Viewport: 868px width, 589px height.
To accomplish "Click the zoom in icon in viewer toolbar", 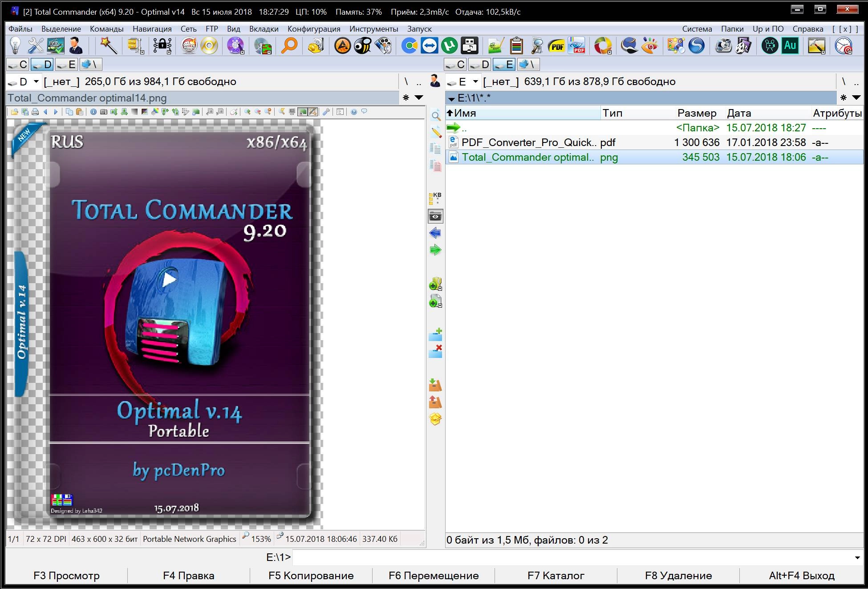I will click(247, 112).
